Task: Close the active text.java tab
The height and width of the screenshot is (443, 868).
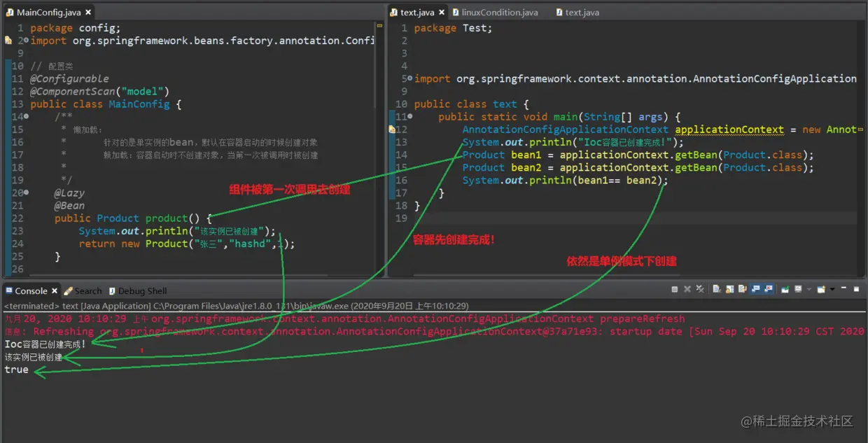Action: [x=441, y=13]
